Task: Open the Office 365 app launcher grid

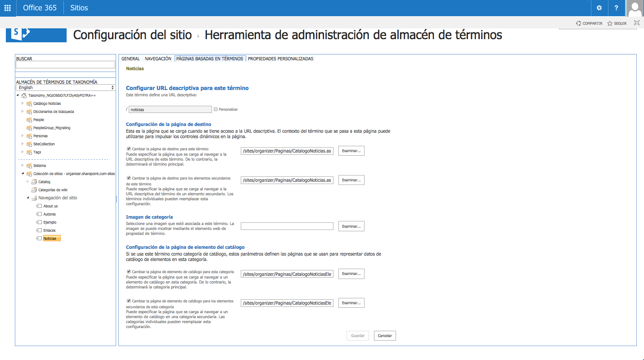Action: (7, 8)
